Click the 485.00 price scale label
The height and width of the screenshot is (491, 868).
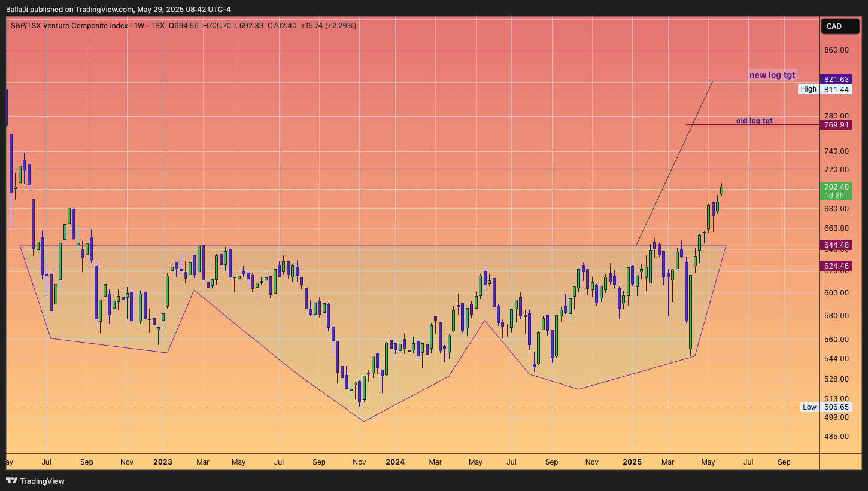(x=836, y=437)
